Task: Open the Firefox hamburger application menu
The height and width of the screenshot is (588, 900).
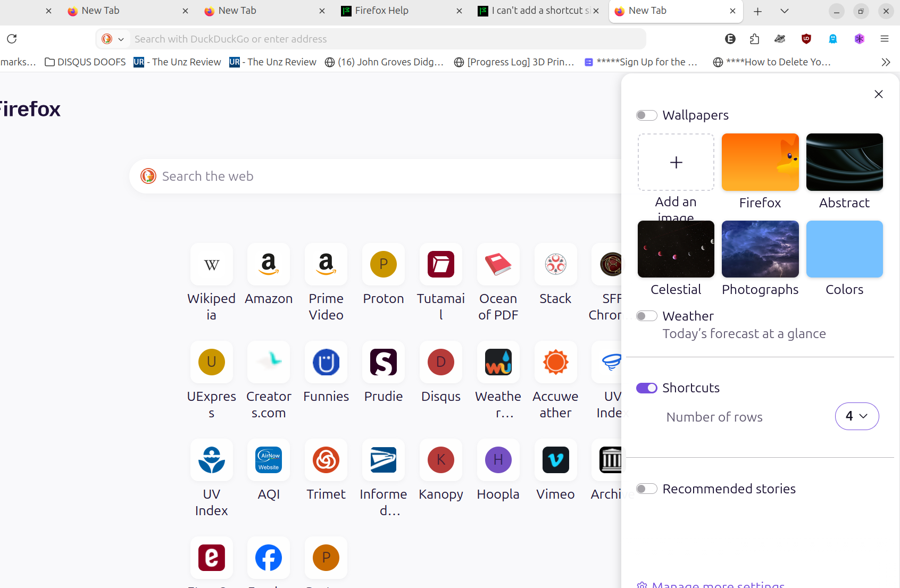Action: click(x=885, y=39)
